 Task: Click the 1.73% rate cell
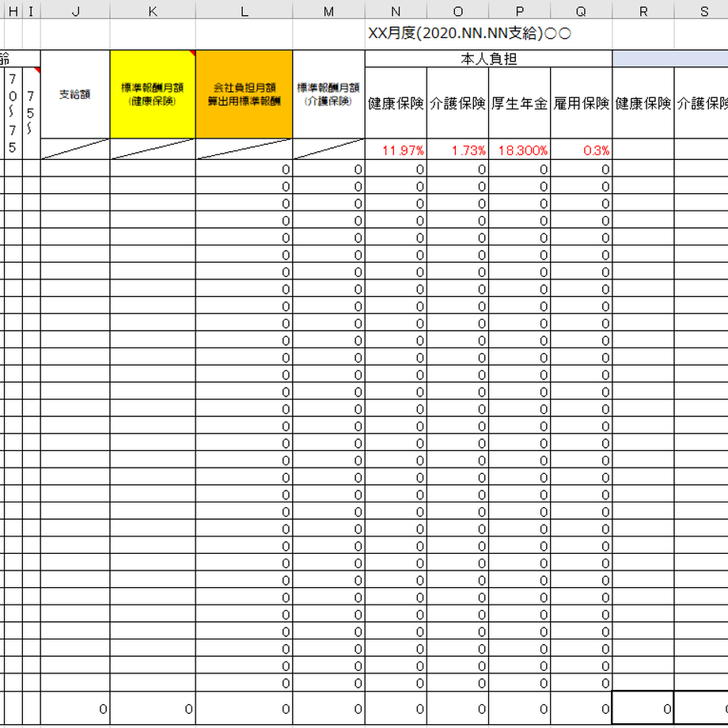[458, 150]
